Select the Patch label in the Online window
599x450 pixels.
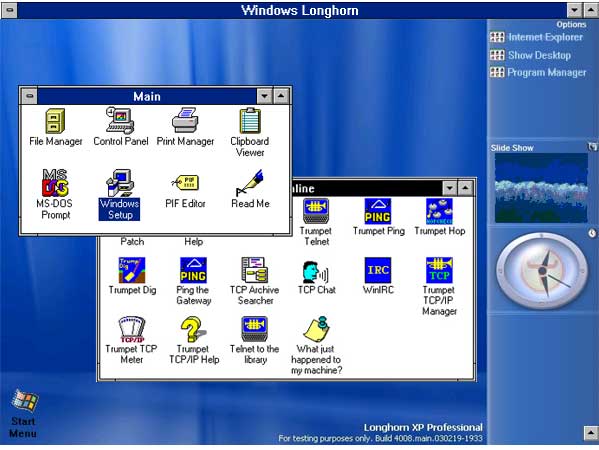pos(132,242)
